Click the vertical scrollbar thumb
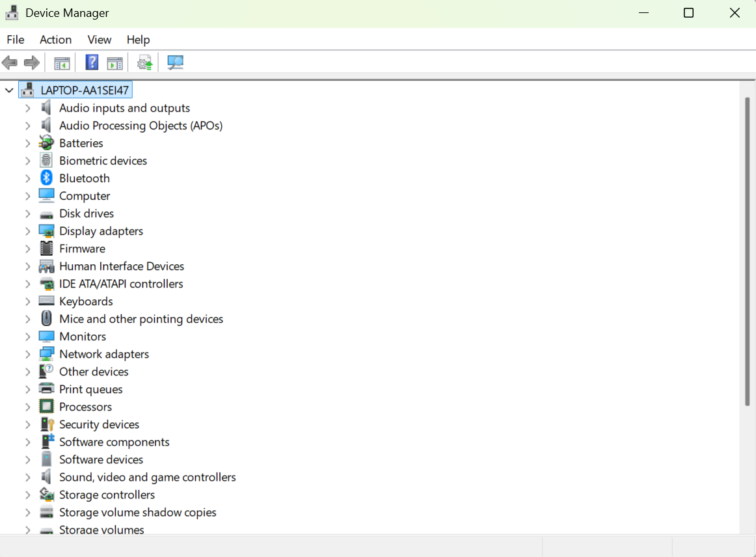Screen dimensions: 756x557 748,251
